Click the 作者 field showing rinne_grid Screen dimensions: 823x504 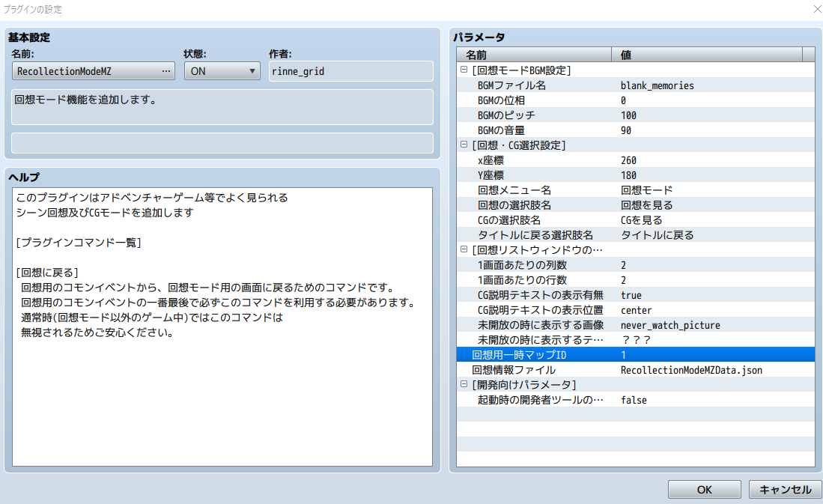point(350,70)
